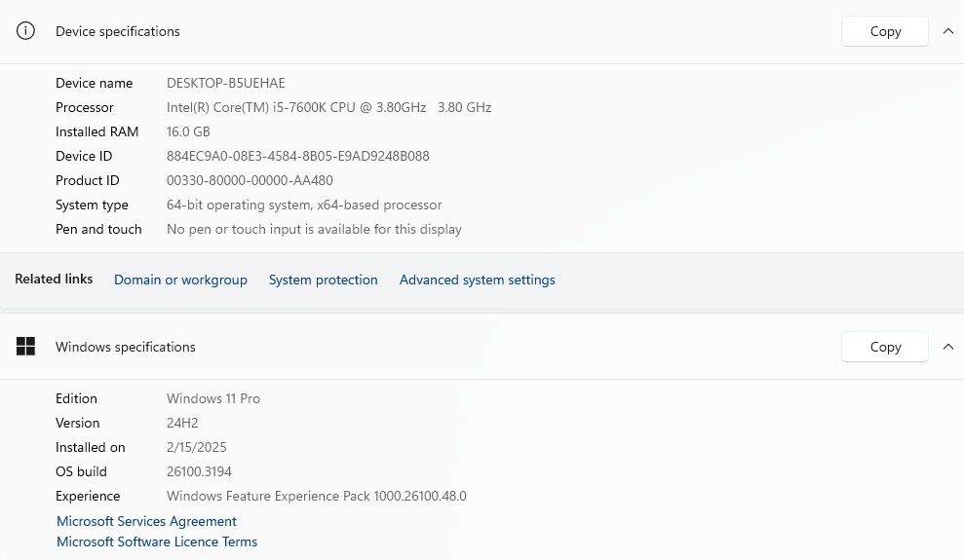Collapse the Device specifications section
964x560 pixels.
coord(948,31)
